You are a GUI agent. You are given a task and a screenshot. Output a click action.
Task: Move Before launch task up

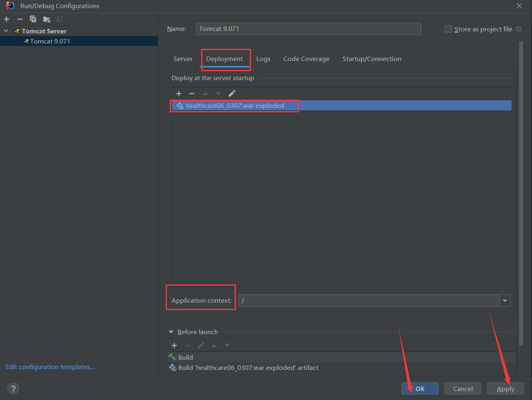[x=214, y=345]
